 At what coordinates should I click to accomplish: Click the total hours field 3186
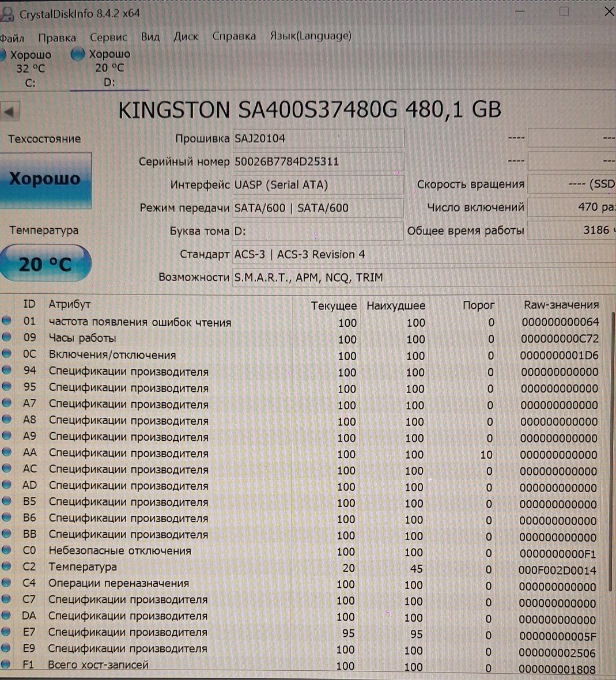[x=572, y=231]
